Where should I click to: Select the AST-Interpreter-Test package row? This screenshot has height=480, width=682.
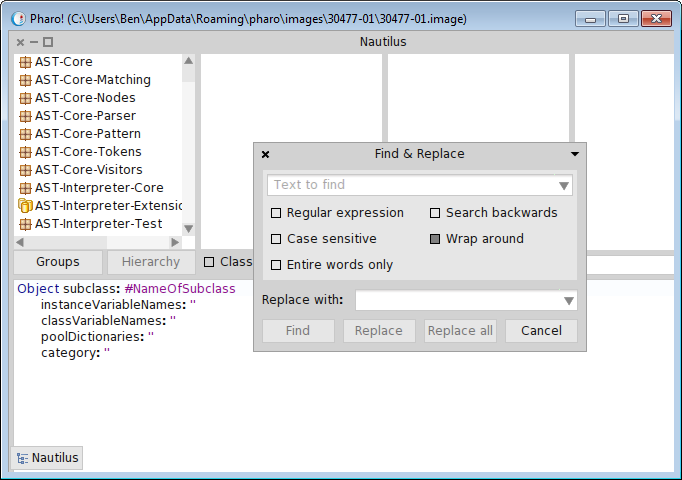click(x=98, y=224)
